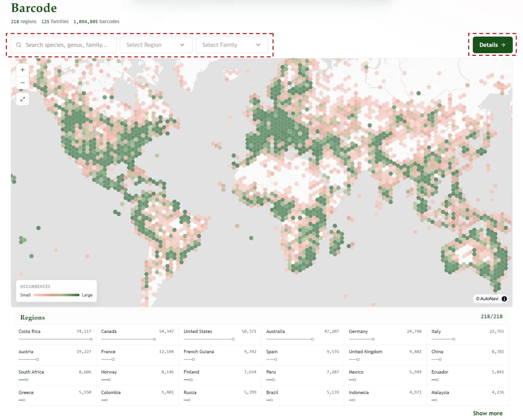Screen dimensions: 523x420
Task: Click the map zoom out minus icon
Action: click(x=23, y=83)
